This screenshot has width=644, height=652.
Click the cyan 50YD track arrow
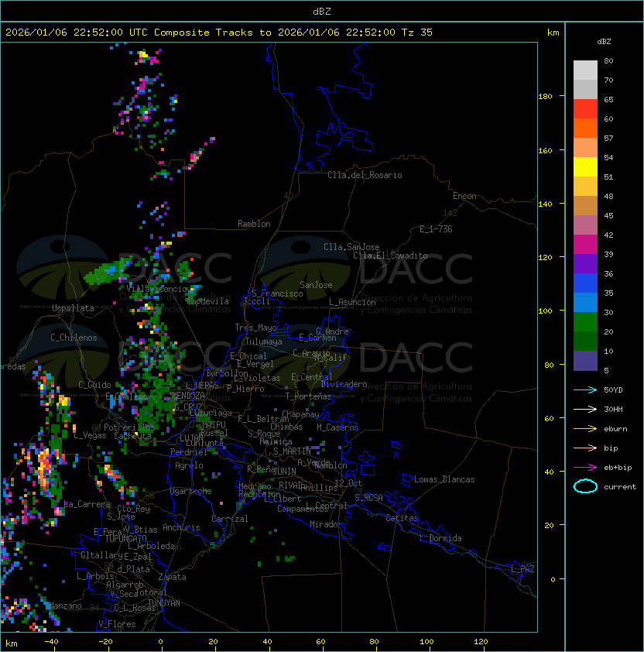pos(585,389)
